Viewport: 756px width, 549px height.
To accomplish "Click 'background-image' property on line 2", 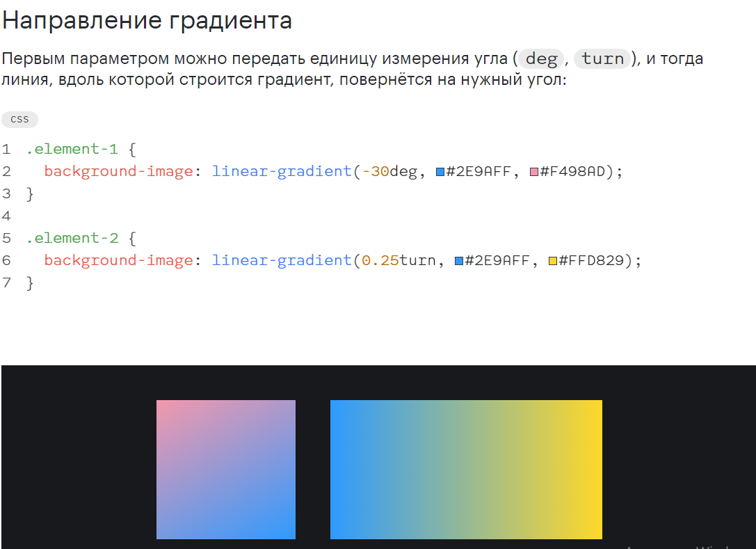I will coord(119,172).
